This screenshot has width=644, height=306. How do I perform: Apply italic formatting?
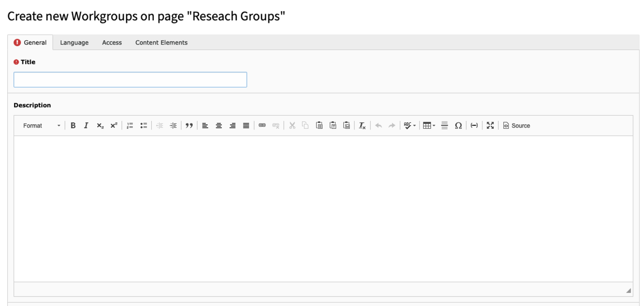(86, 125)
